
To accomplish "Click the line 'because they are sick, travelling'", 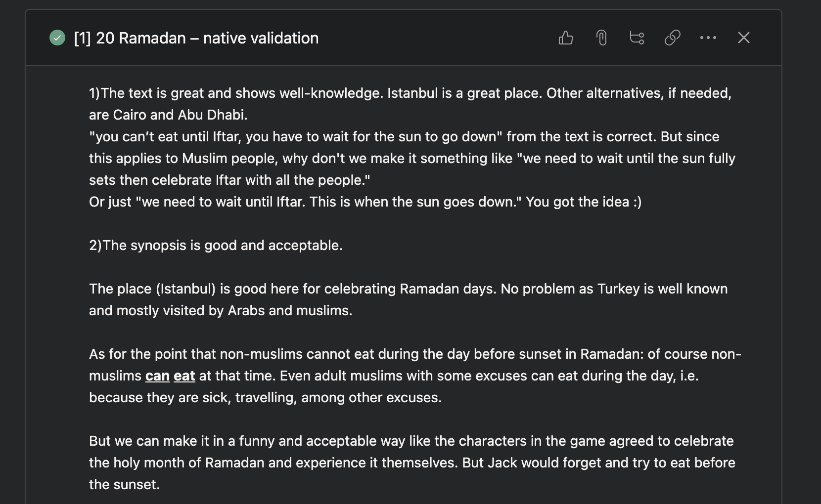I will (265, 398).
